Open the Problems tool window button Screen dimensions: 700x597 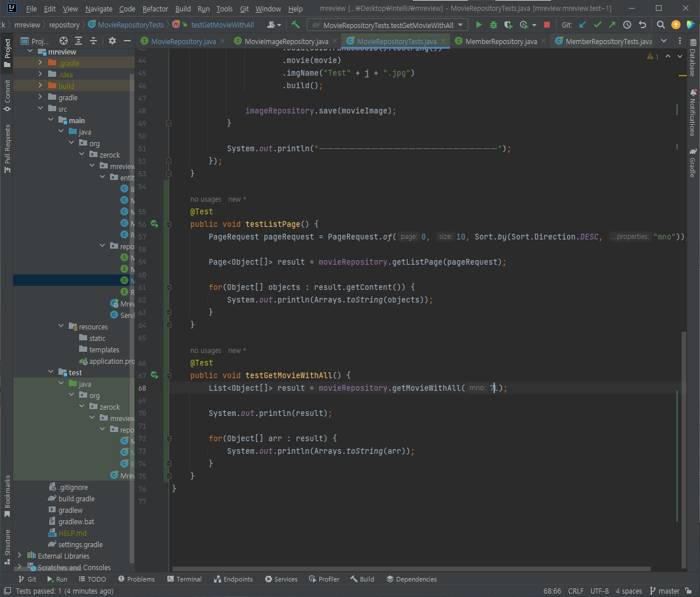coord(136,579)
